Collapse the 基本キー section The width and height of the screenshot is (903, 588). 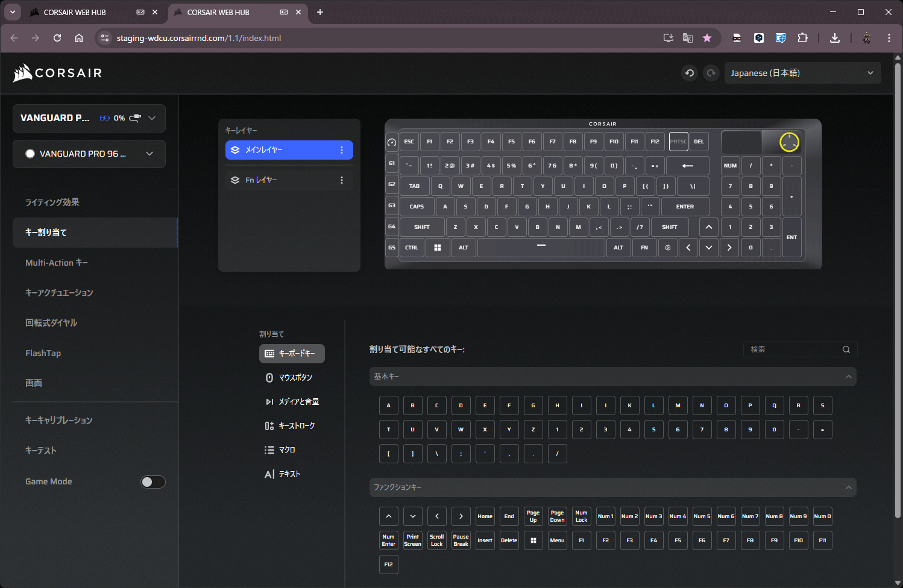click(848, 377)
